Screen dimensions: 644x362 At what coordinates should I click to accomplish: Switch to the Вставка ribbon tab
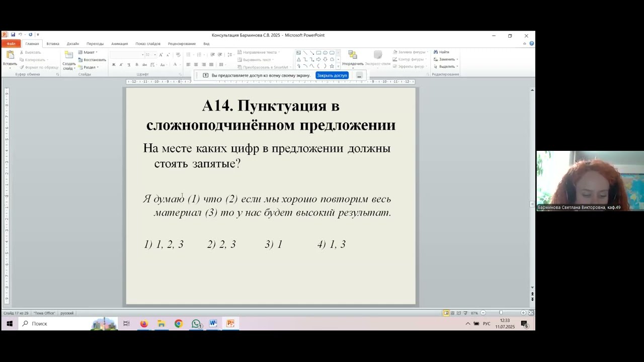pyautogui.click(x=53, y=44)
